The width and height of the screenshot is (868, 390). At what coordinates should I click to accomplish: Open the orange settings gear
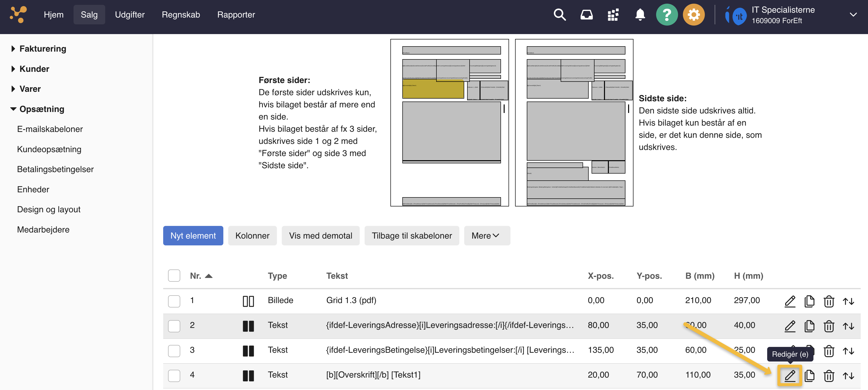point(693,15)
